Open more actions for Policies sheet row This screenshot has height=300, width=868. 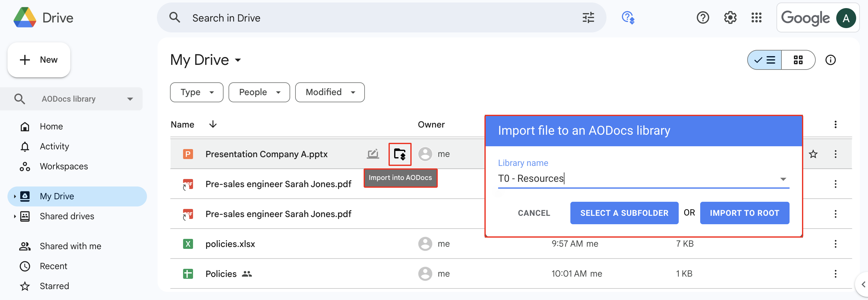[835, 274]
